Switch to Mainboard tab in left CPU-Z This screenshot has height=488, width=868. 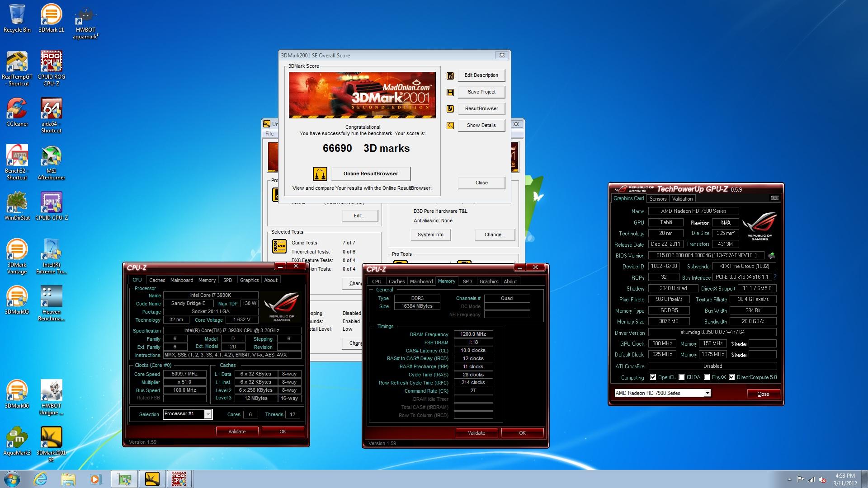(182, 280)
